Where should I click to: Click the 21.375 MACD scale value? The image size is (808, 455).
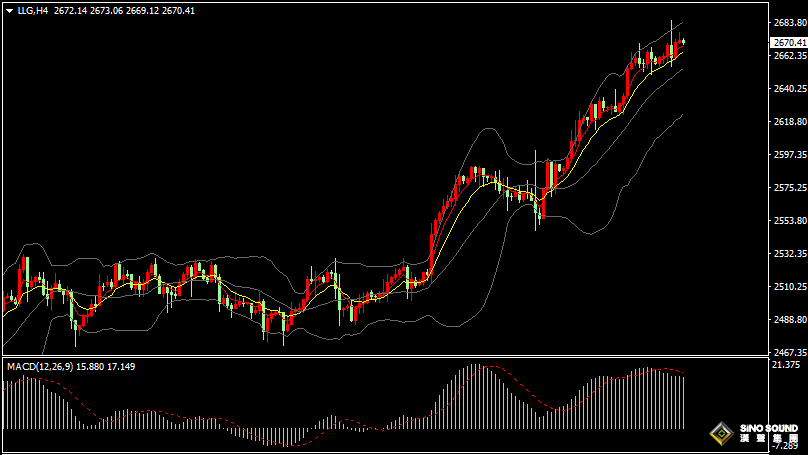[788, 366]
